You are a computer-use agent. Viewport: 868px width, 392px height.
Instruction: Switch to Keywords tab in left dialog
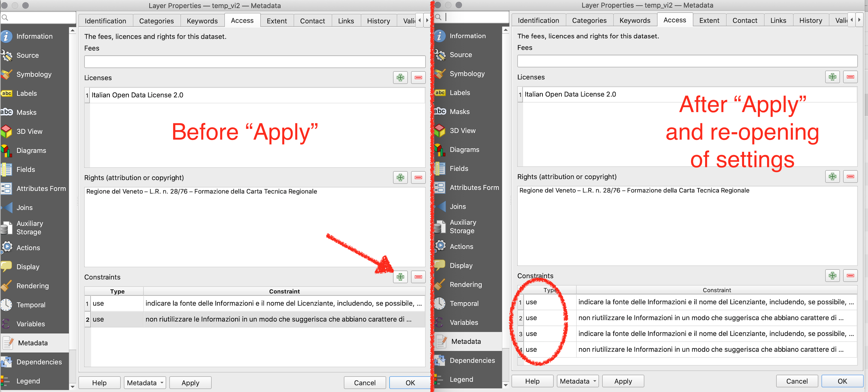[x=202, y=21]
